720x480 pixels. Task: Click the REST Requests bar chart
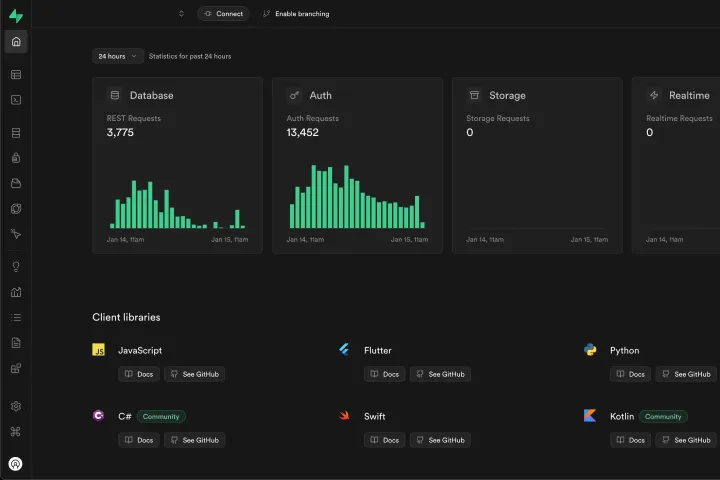tap(177, 204)
